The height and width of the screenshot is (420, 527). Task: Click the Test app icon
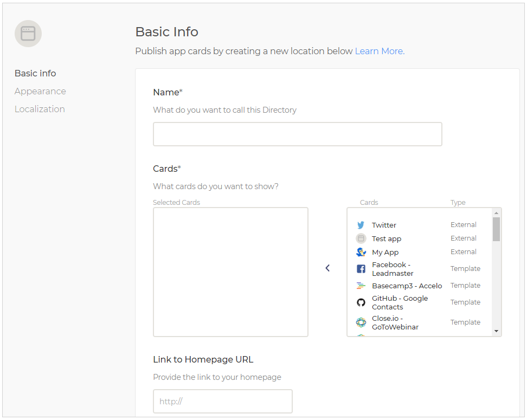pos(361,238)
